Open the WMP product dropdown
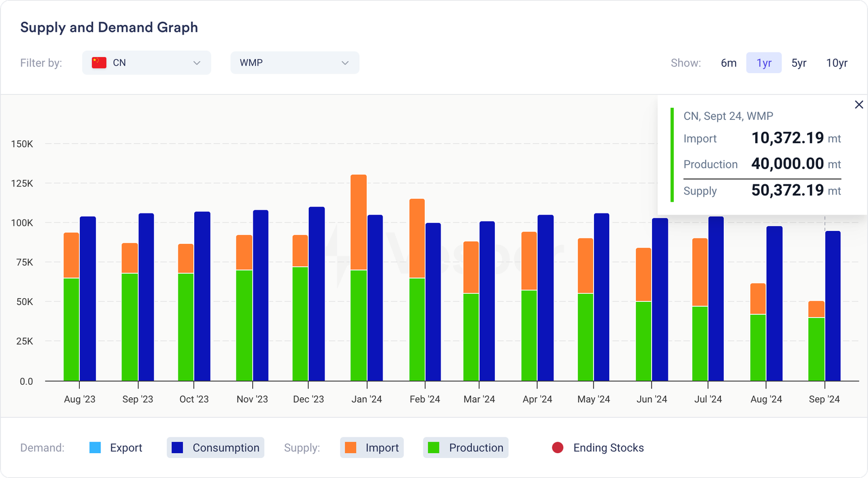Screen dimensions: 868x478 (294, 63)
